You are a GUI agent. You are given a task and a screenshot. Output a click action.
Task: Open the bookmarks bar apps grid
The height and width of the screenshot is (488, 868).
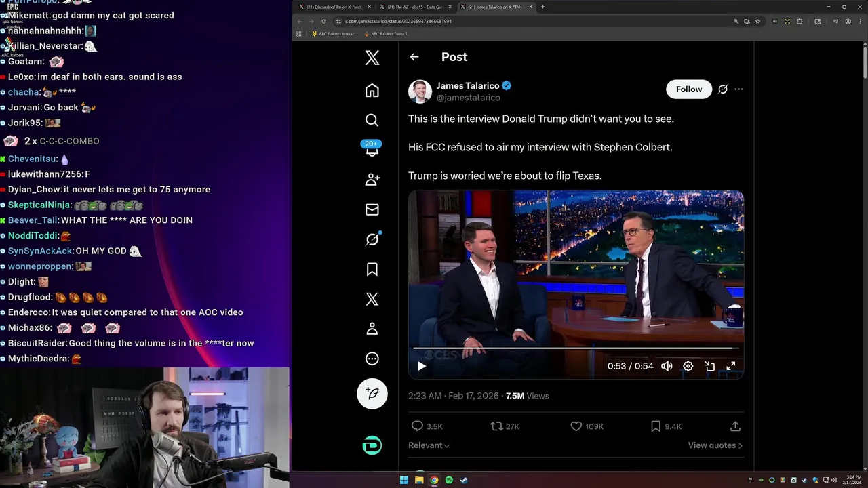[299, 34]
